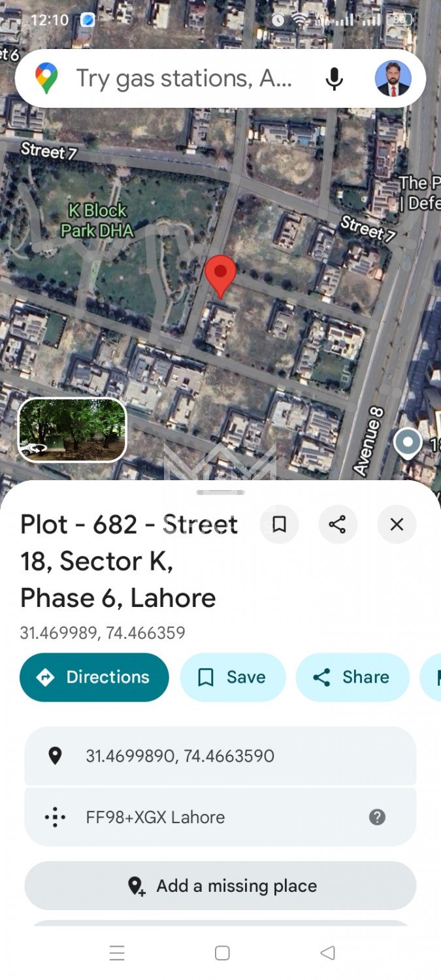Start Directions to the plot
Screen dimensions: 441x980
tap(94, 677)
